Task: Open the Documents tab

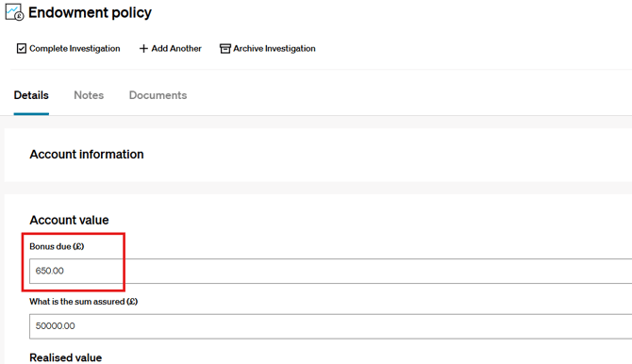Action: coord(158,95)
